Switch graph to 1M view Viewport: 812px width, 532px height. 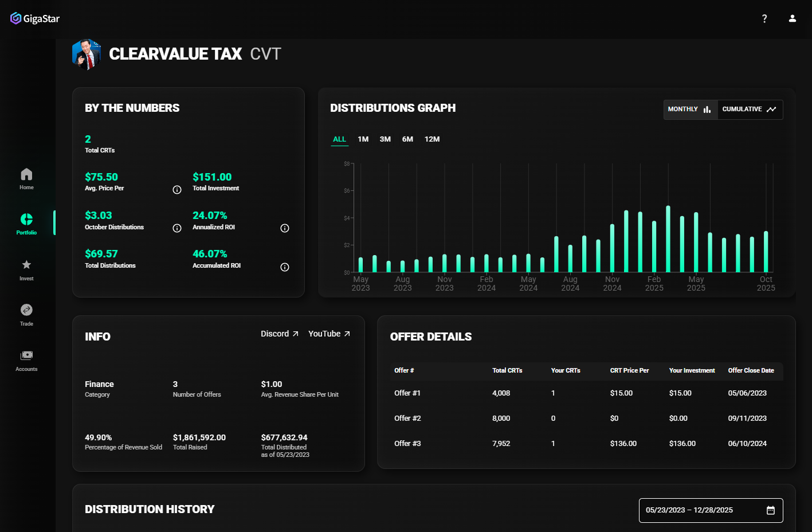click(x=363, y=139)
